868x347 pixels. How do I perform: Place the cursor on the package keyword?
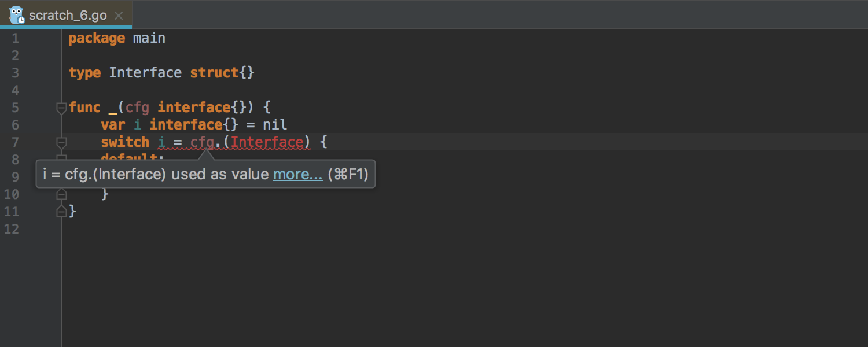[97, 38]
